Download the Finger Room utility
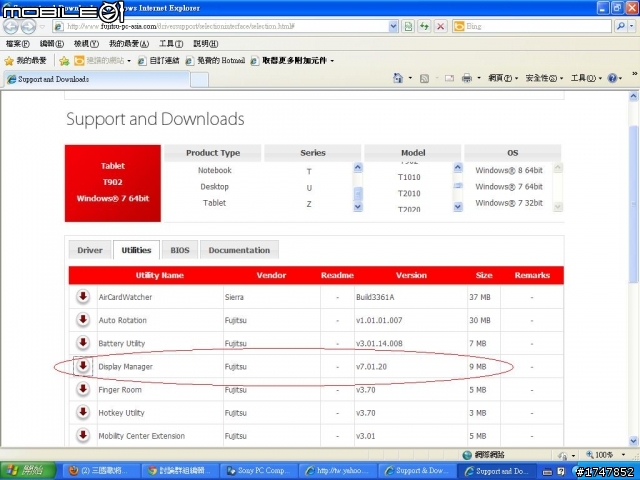This screenshot has width=640, height=480. [x=83, y=389]
